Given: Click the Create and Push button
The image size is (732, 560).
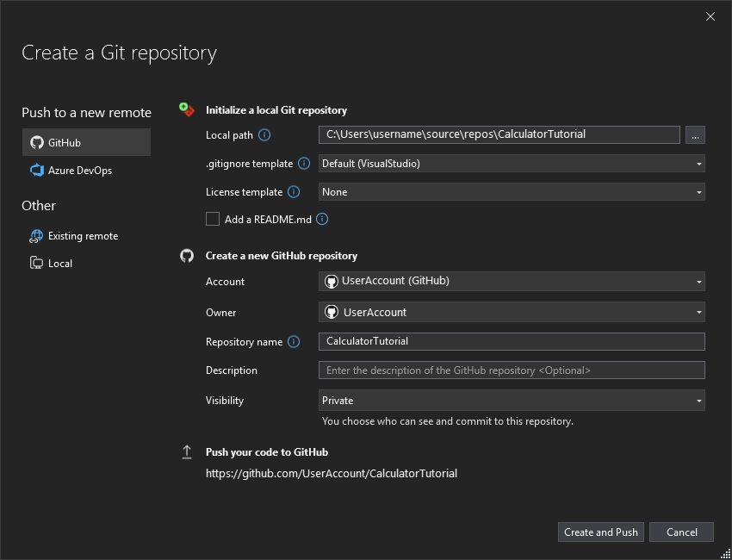Looking at the screenshot, I should point(601,532).
